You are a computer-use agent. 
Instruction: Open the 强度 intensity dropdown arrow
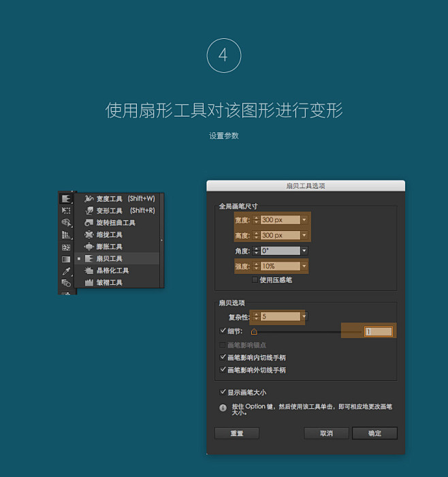point(304,266)
